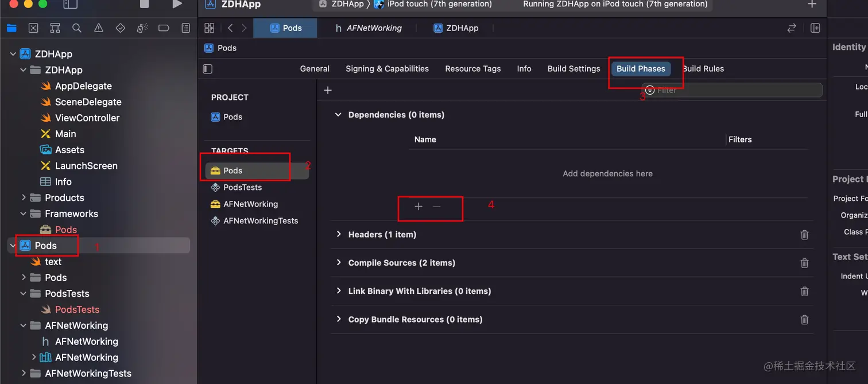Screen dimensions: 868x384
Task: Collapse the ZDHApp project tree
Action: click(13, 54)
